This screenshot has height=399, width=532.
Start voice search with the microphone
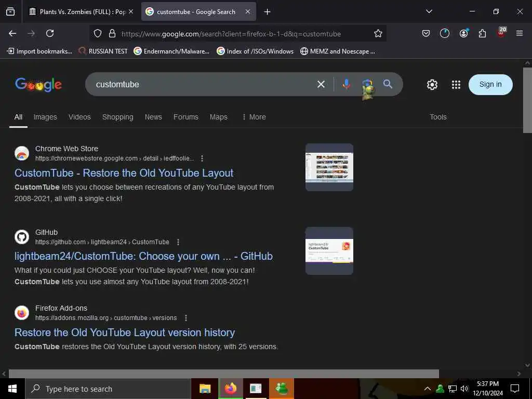point(346,84)
